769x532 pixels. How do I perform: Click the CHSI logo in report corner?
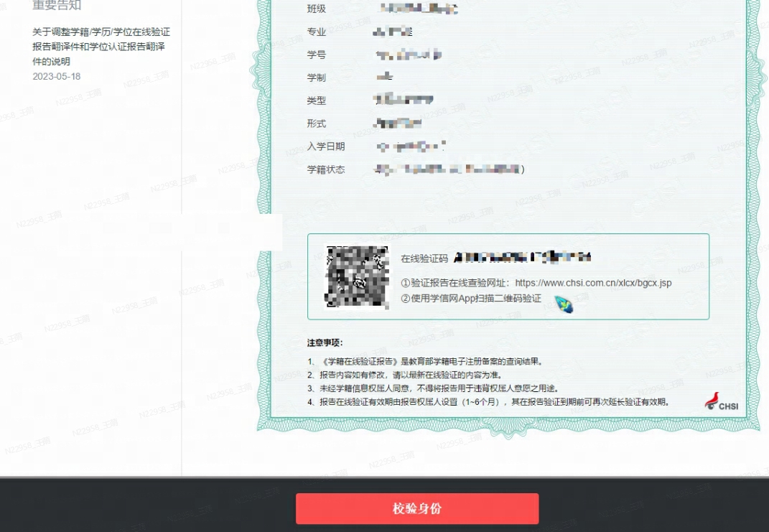[x=722, y=402]
